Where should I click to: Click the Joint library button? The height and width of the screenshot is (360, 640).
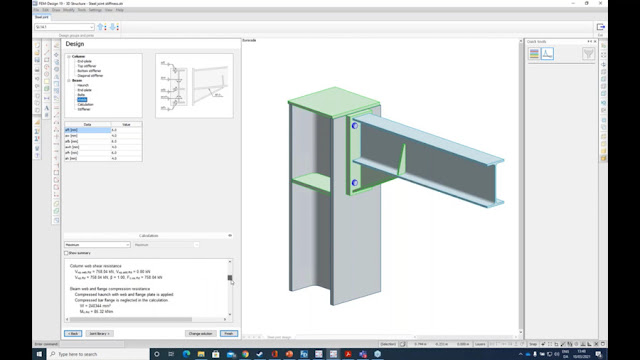[x=99, y=333]
